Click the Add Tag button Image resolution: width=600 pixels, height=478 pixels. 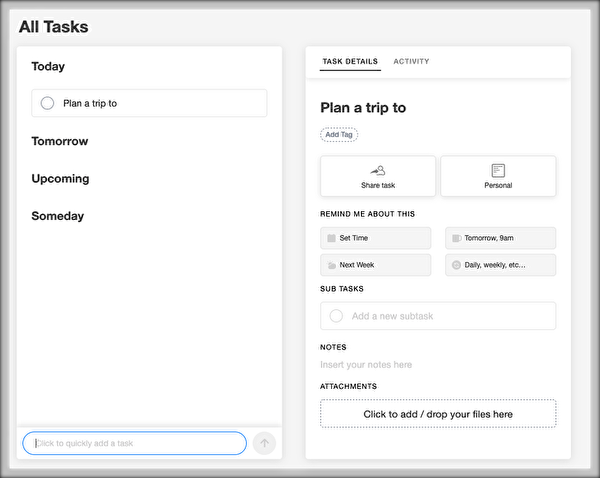point(339,134)
